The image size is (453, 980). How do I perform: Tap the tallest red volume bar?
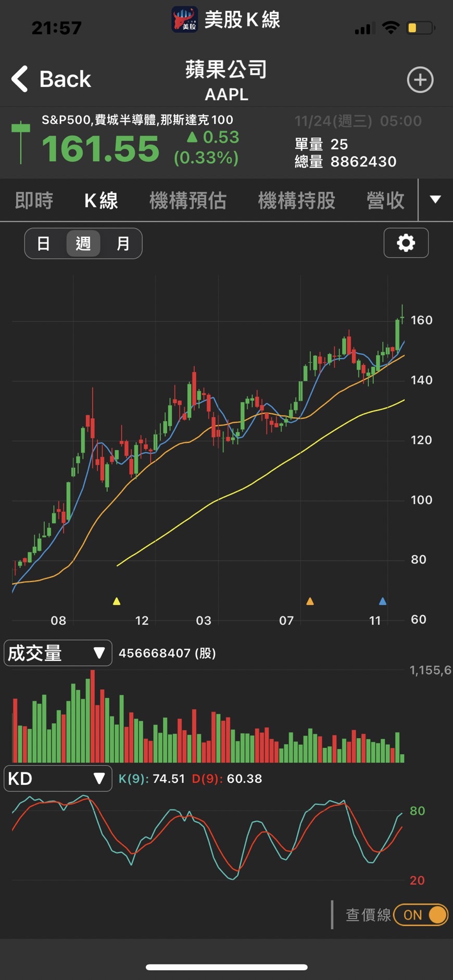pos(93,716)
